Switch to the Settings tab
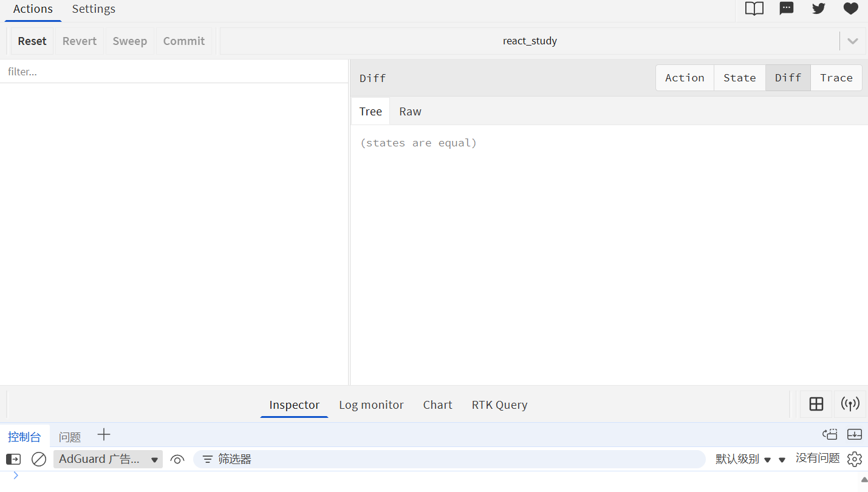The height and width of the screenshot is (492, 868). (x=94, y=9)
